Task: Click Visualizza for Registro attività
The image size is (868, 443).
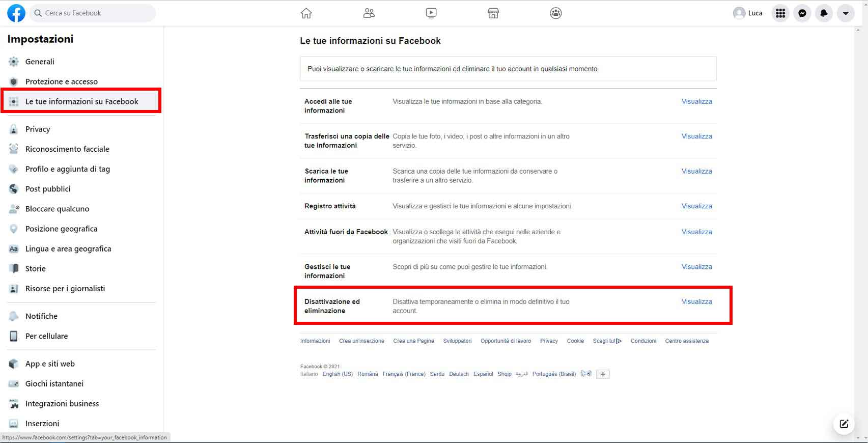Action: point(696,206)
